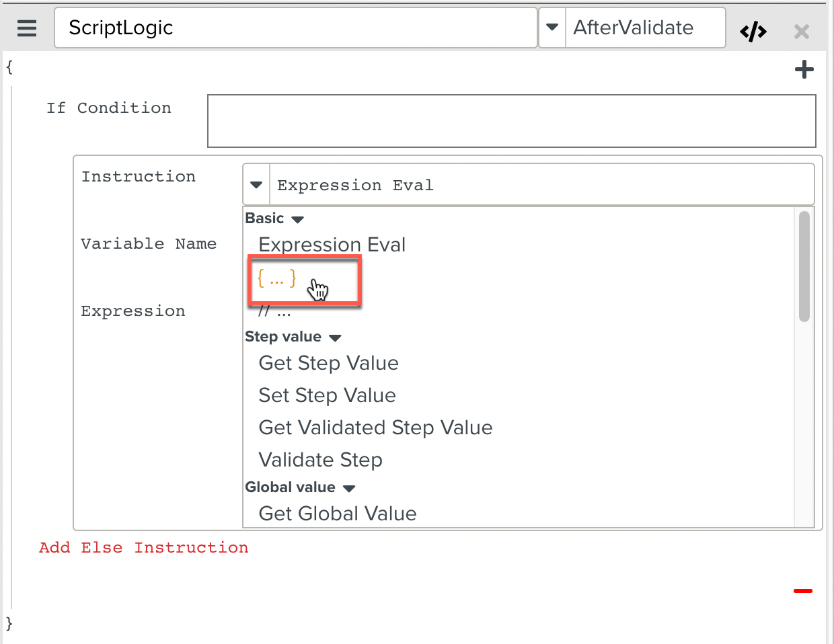Remove instruction with red minus icon

802,591
